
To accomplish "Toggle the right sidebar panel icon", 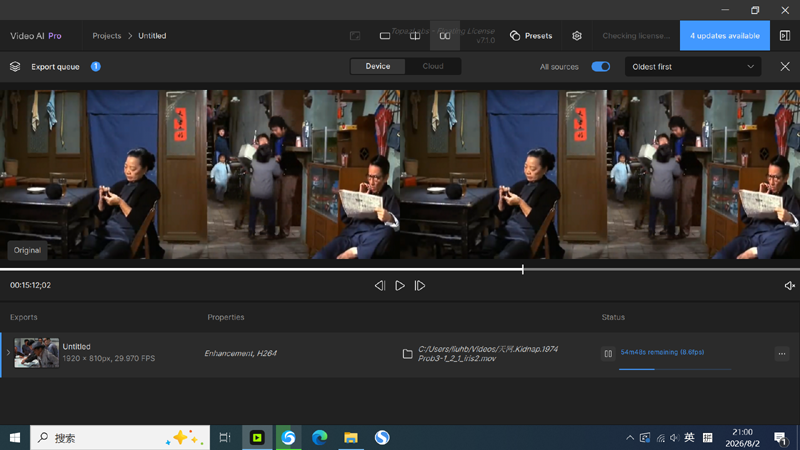I will click(x=785, y=36).
